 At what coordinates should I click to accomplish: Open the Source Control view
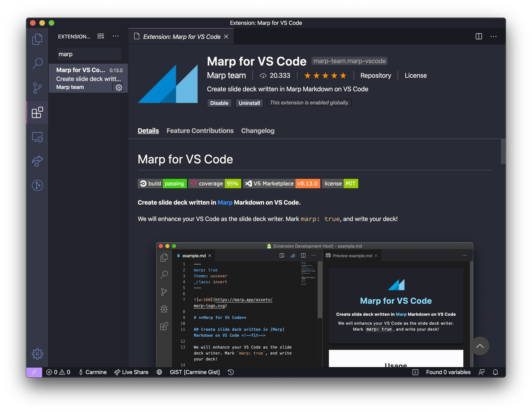coord(37,88)
